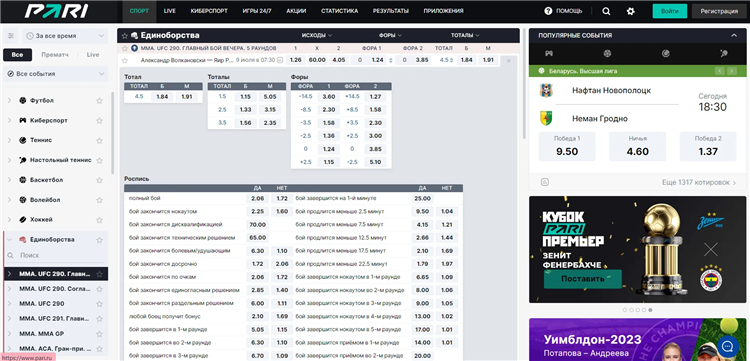This screenshot has width=750, height=361.
Task: Open statistics icon under Нафтан match odds
Action: 545,182
